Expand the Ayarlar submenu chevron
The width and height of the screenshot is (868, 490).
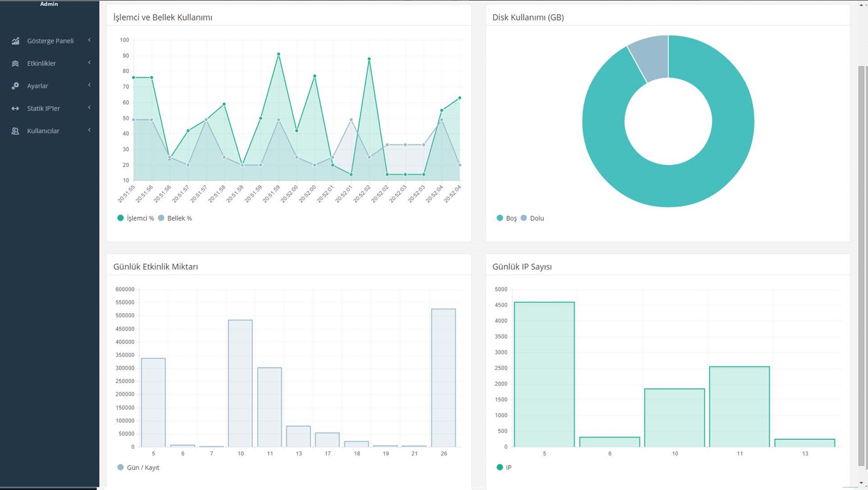pyautogui.click(x=90, y=85)
